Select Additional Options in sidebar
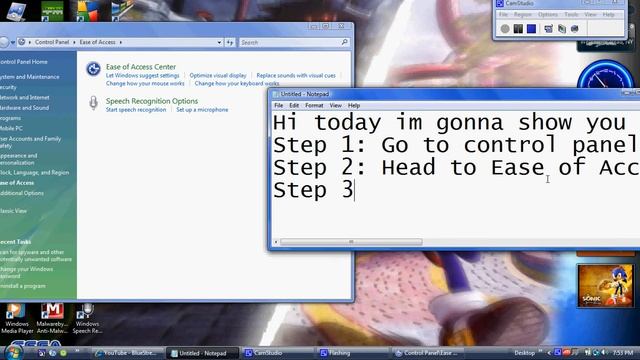The width and height of the screenshot is (640, 360). coord(22,193)
